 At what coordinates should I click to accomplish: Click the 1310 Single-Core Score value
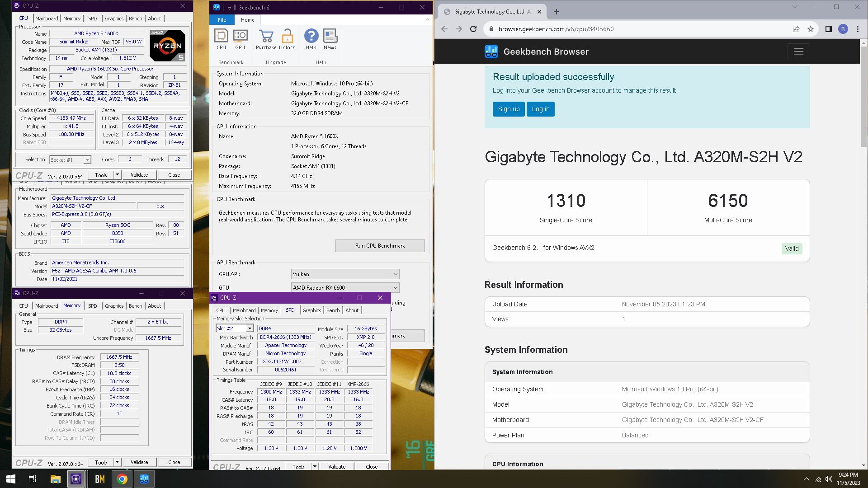click(566, 201)
